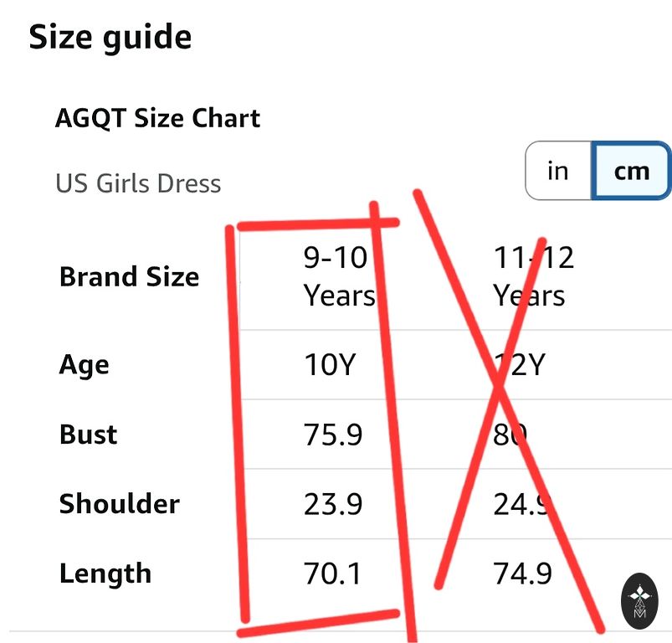Tap the floating diamond logo icon

click(x=640, y=599)
